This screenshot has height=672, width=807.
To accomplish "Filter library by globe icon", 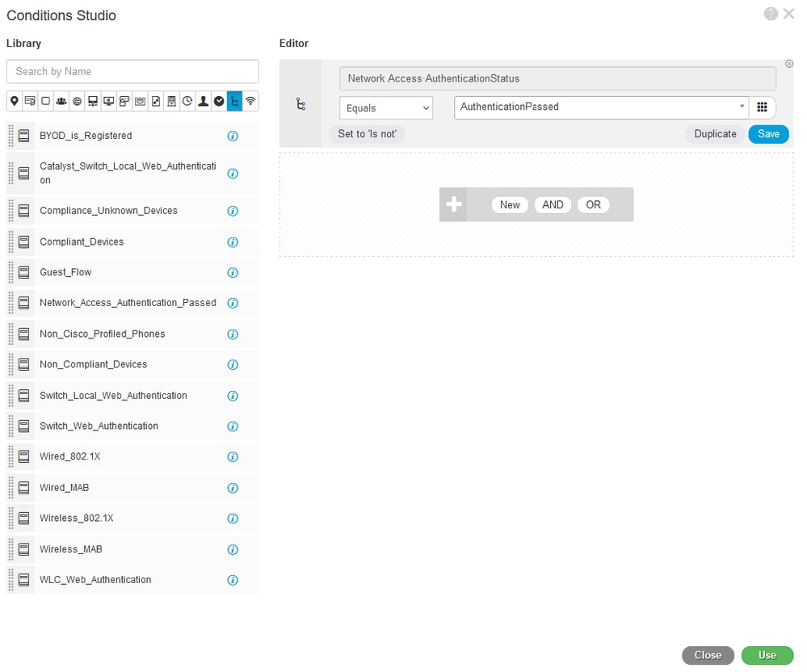I will pos(78,101).
